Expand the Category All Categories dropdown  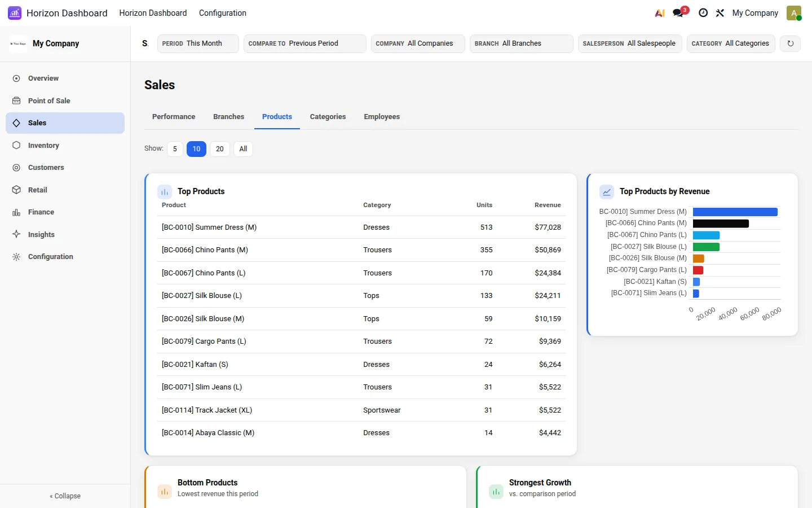(731, 43)
